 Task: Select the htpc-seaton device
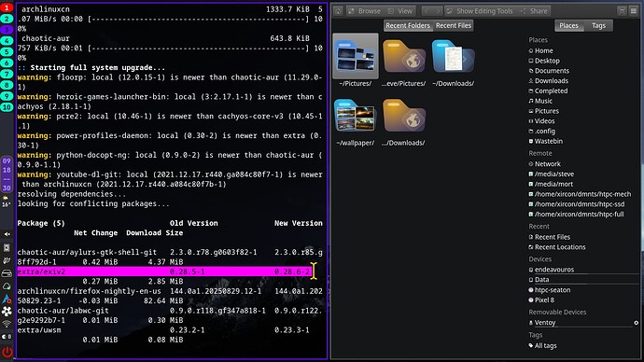(549, 290)
